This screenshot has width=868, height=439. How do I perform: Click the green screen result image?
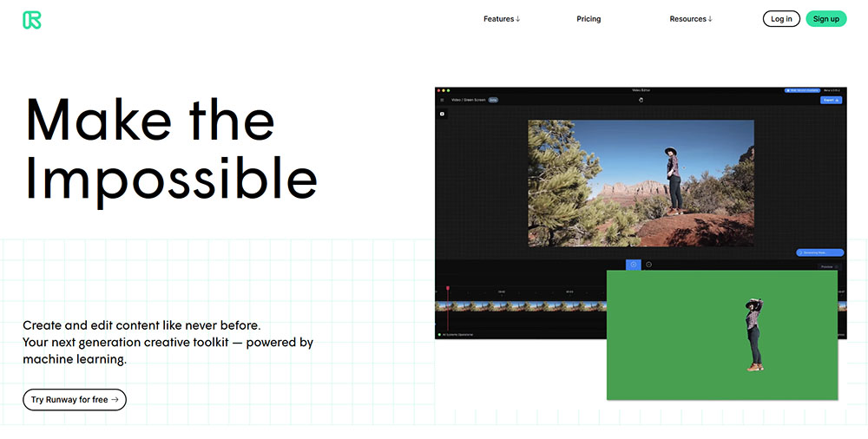pyautogui.click(x=722, y=335)
